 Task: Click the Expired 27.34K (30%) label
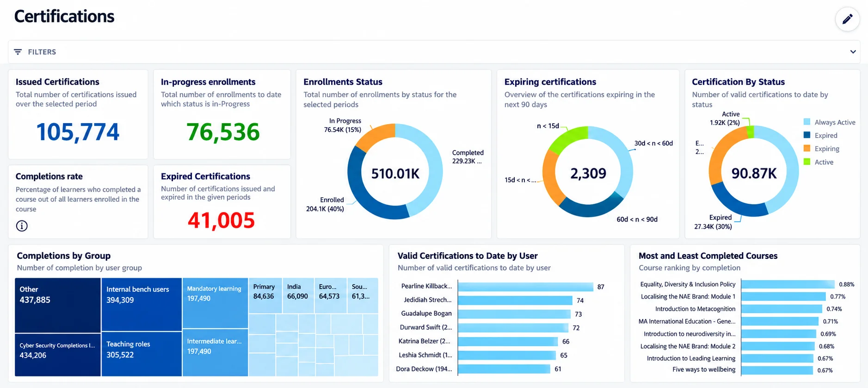click(x=713, y=222)
